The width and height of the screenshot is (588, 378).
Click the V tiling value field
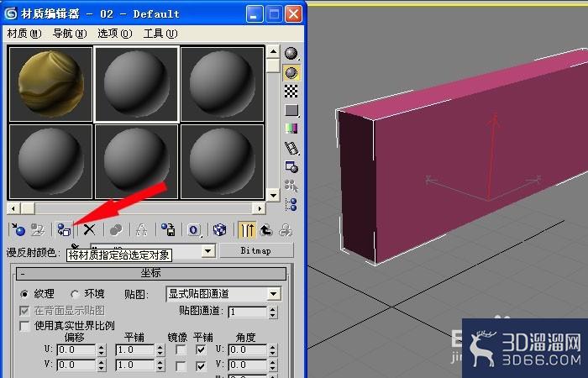(x=135, y=365)
